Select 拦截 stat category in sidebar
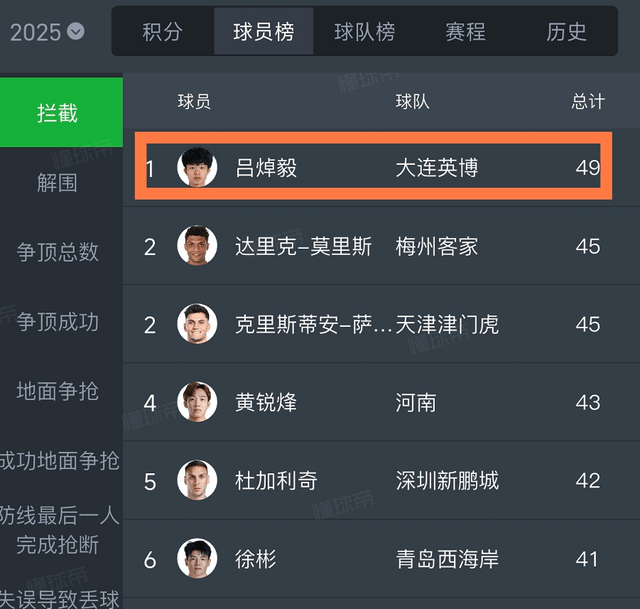This screenshot has height=609, width=640. tap(58, 113)
